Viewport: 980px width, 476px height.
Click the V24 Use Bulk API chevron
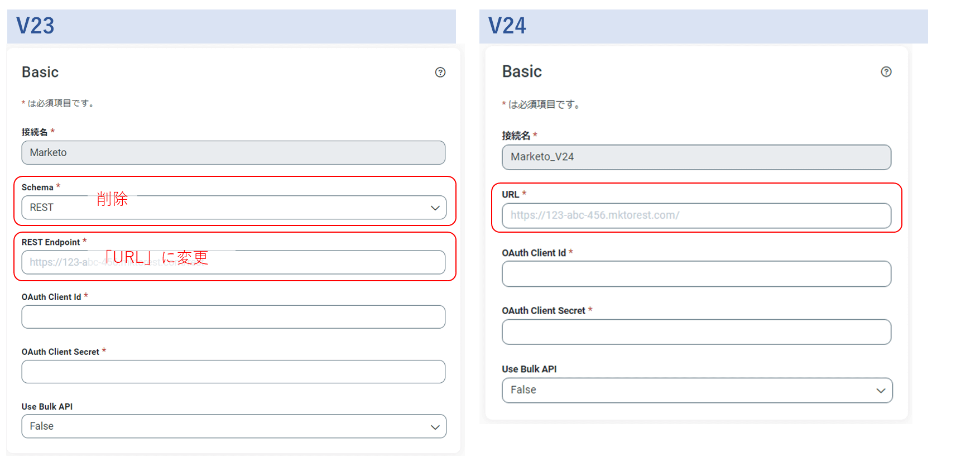881,390
